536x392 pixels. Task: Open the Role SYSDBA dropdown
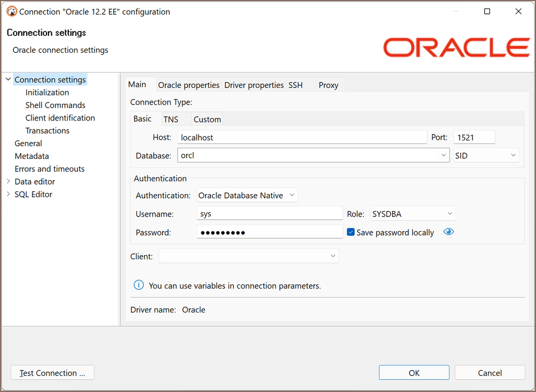(x=413, y=214)
